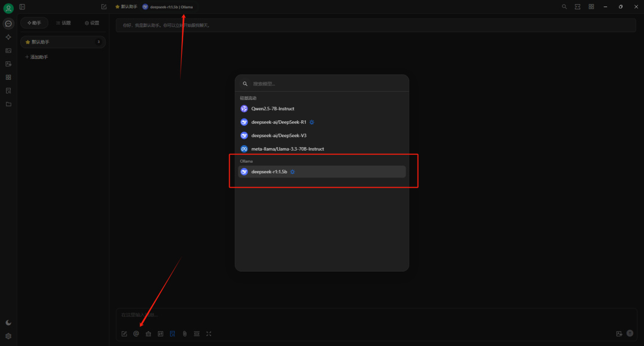644x346 pixels.
Task: Restore down the application window
Action: point(621,7)
